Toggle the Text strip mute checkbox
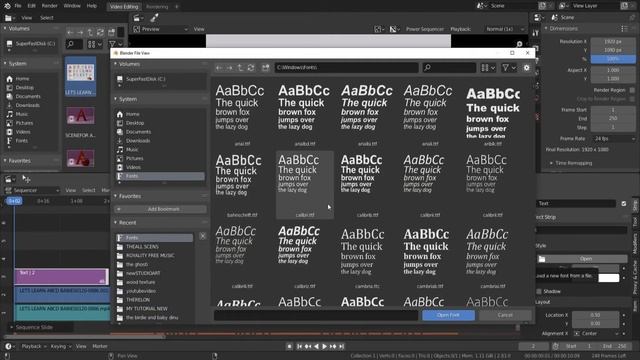This screenshot has height=360, width=640. [x=624, y=203]
